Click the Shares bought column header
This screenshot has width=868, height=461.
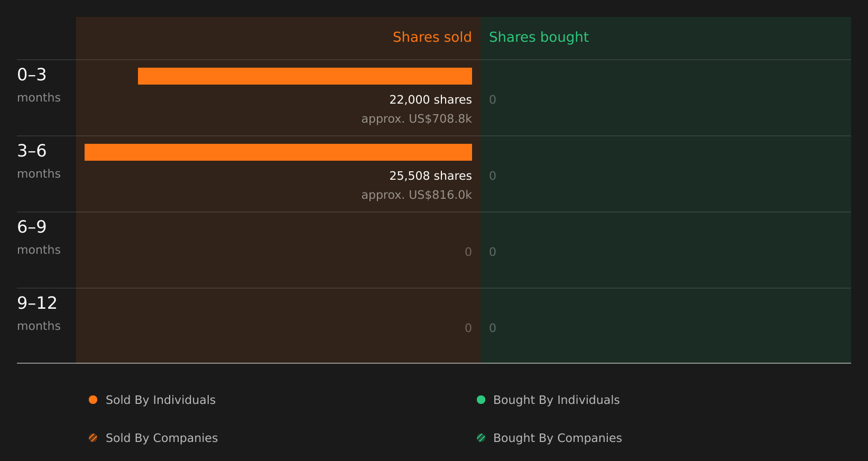pyautogui.click(x=539, y=37)
